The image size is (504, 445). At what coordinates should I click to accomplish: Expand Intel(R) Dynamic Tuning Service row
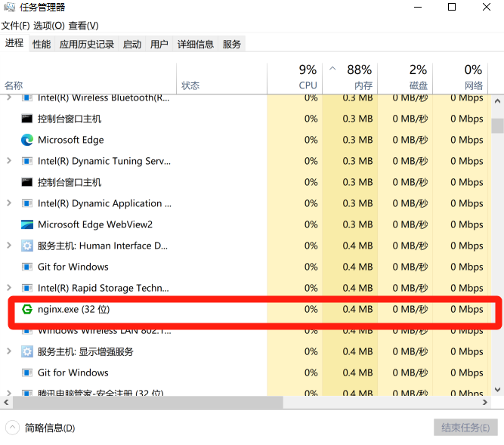point(9,161)
